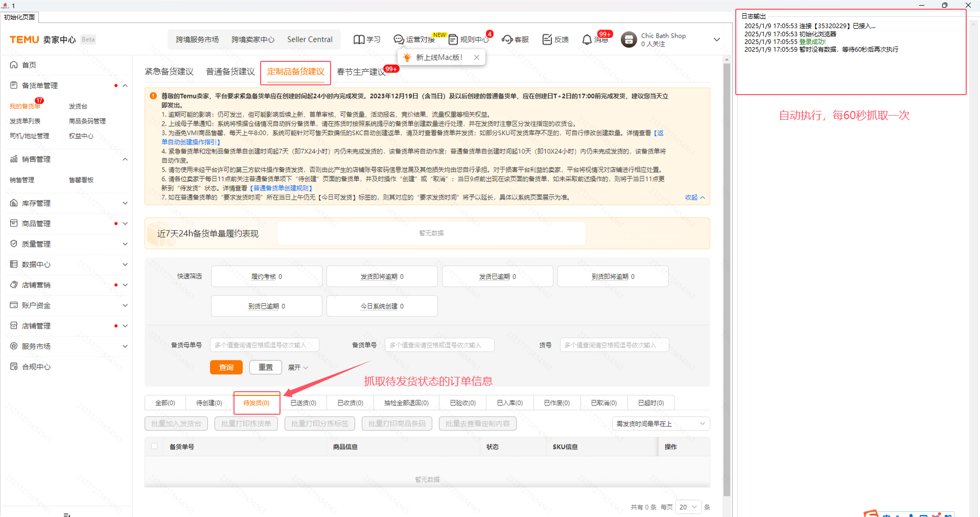Collapse the notice with 收起 link

click(x=694, y=197)
